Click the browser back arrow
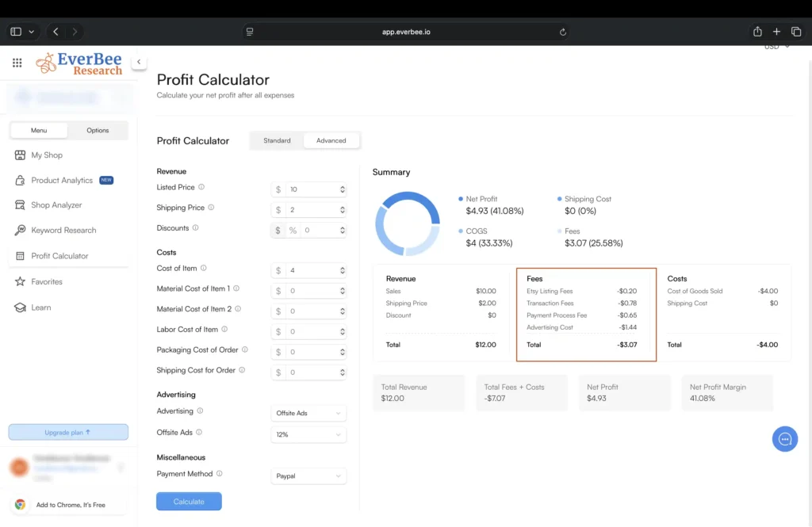This screenshot has height=527, width=812. [x=56, y=32]
